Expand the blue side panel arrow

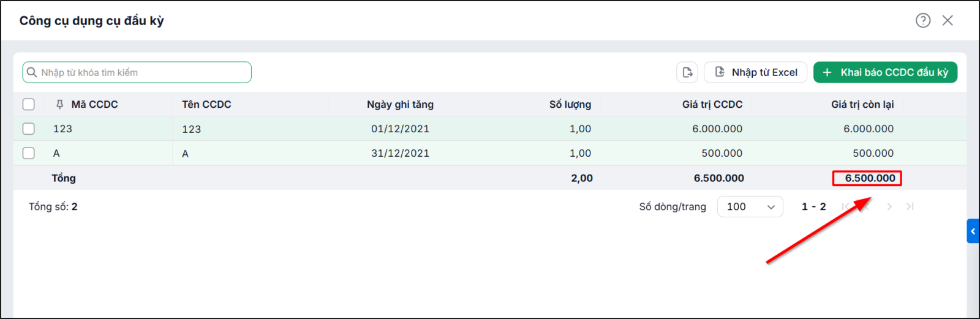tap(973, 231)
